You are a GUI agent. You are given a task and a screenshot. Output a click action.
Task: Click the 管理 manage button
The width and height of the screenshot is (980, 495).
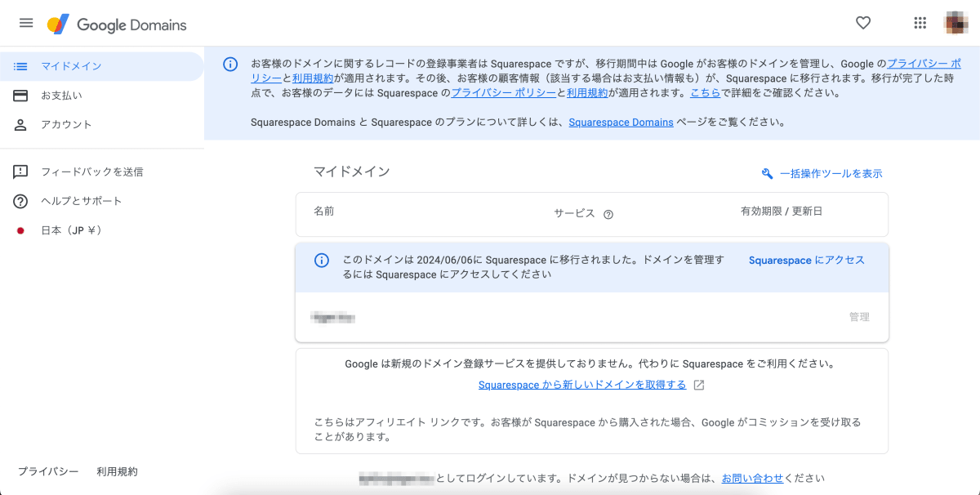(x=859, y=317)
